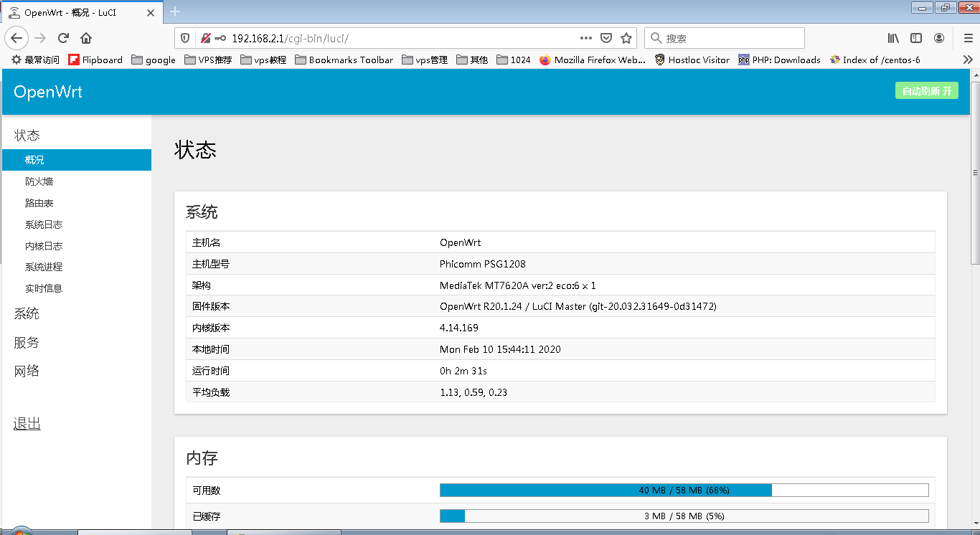Open the VPS推荐 bookmarks folder
The width and height of the screenshot is (980, 535).
click(x=209, y=60)
